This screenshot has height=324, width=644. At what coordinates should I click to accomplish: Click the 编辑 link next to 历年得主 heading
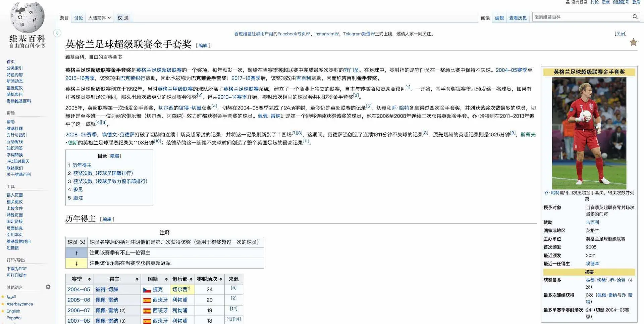[107, 219]
